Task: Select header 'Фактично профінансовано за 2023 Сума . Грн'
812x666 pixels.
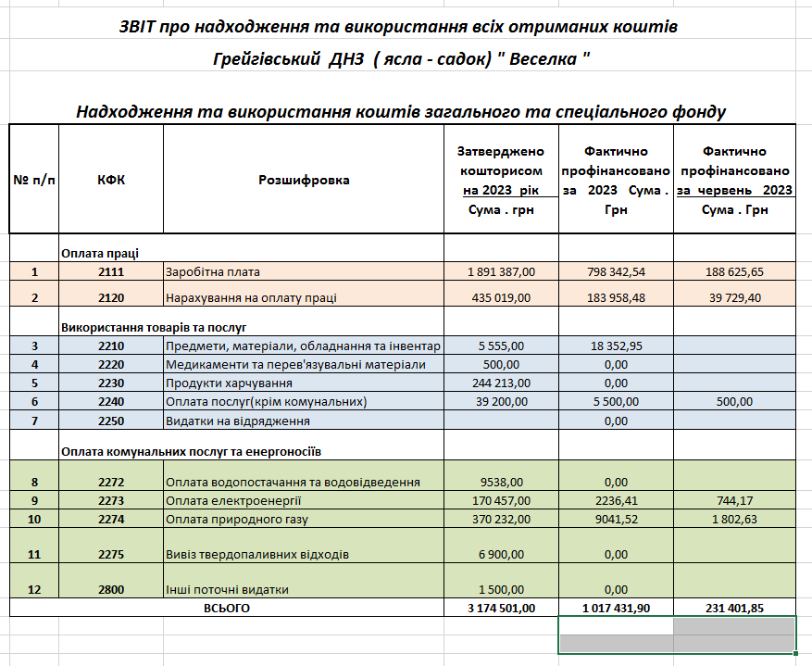Action: tap(617, 179)
